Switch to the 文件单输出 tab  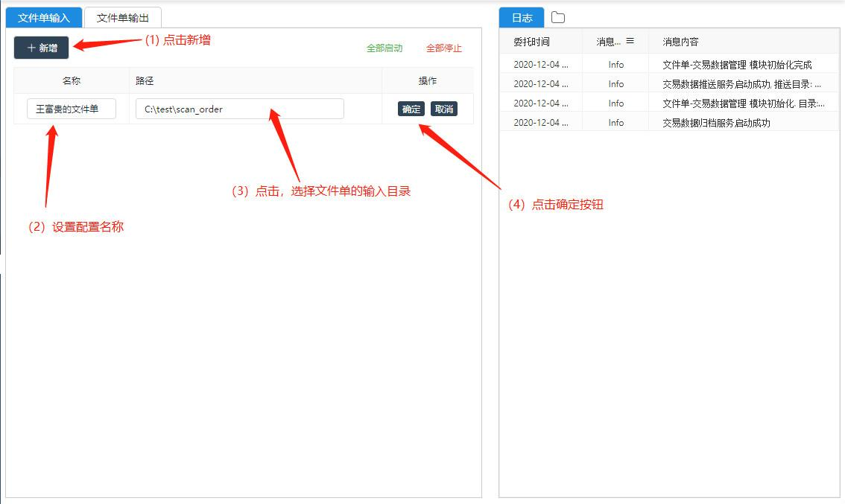[122, 18]
